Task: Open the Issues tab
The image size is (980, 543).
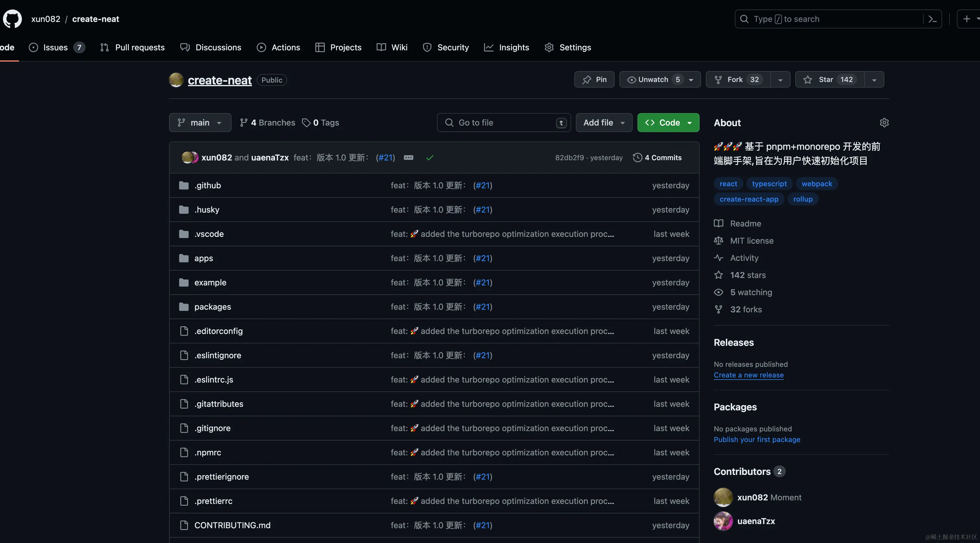Action: coord(57,47)
